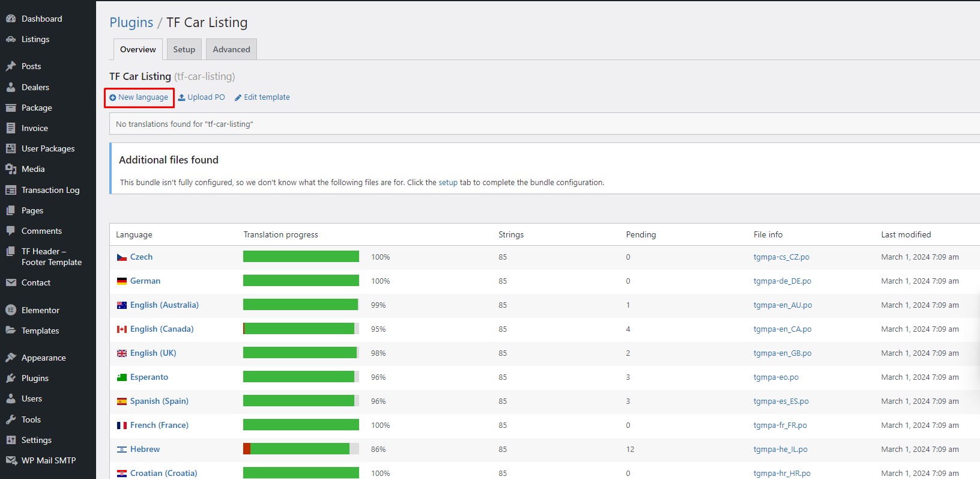The image size is (980, 479).
Task: Add a New language
Action: click(x=139, y=97)
